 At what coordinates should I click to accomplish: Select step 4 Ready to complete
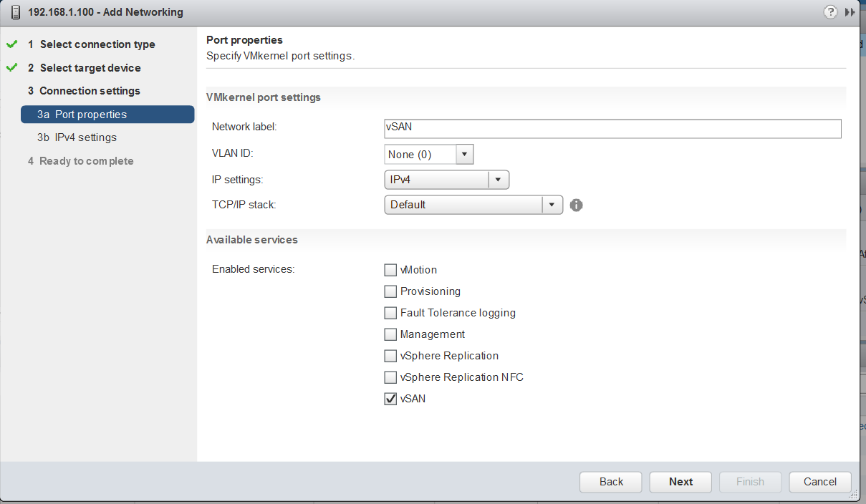(x=80, y=161)
